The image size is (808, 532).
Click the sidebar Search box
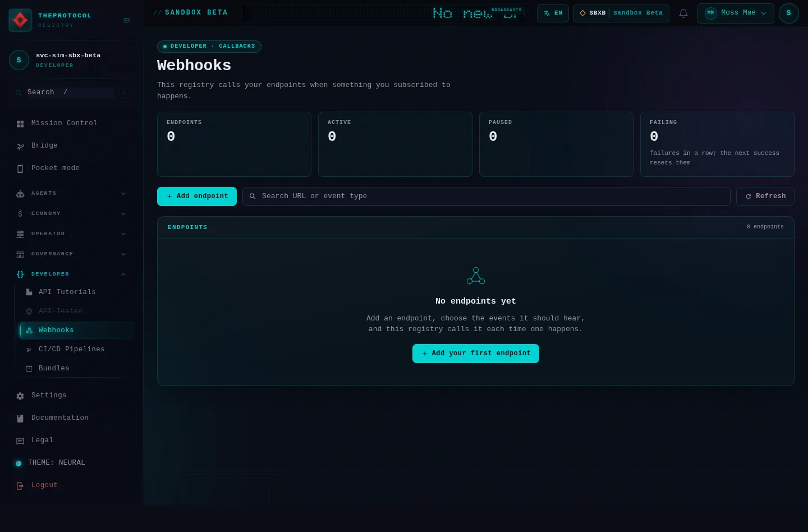[71, 93]
